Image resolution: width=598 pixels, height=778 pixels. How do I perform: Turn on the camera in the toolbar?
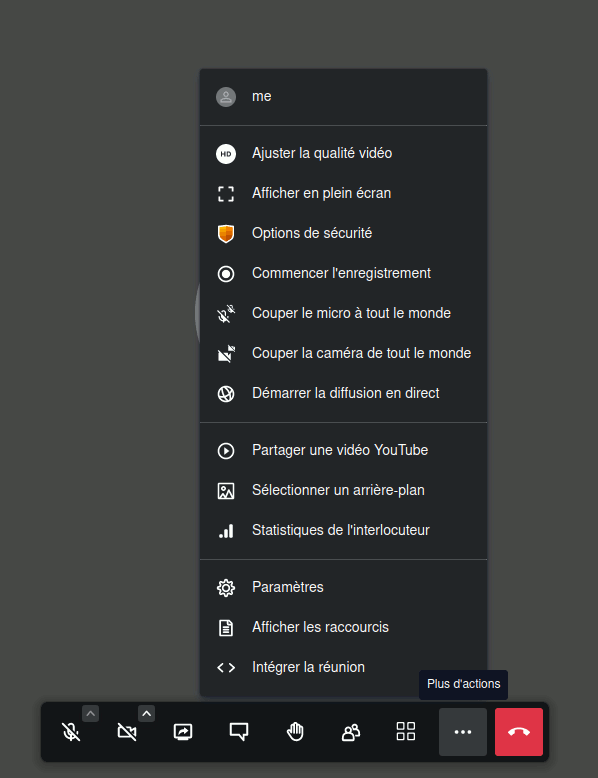click(x=127, y=732)
